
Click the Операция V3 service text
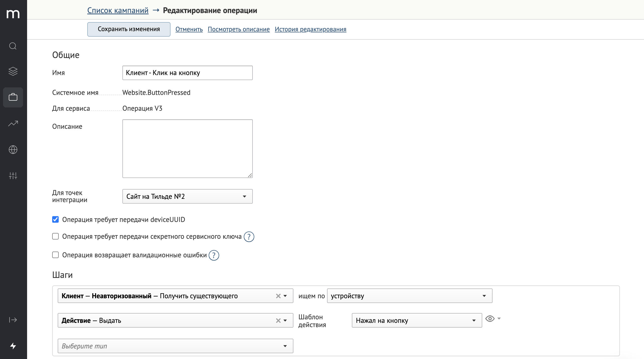[142, 108]
